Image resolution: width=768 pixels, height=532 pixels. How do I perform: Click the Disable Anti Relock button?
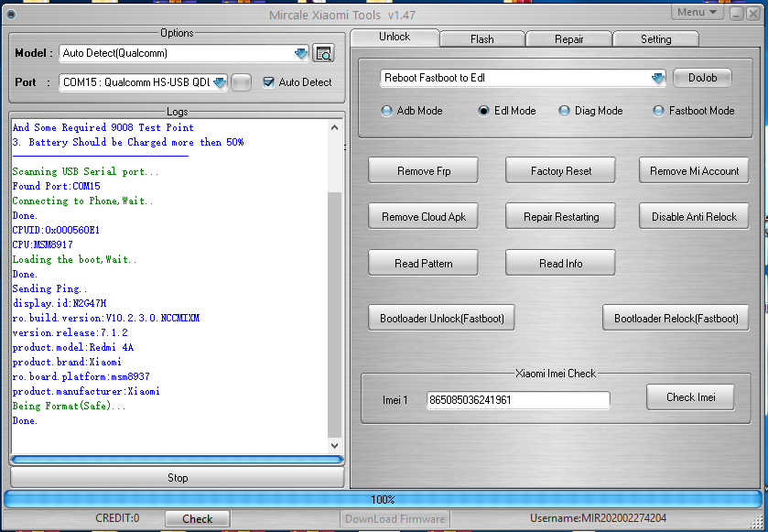pos(694,216)
